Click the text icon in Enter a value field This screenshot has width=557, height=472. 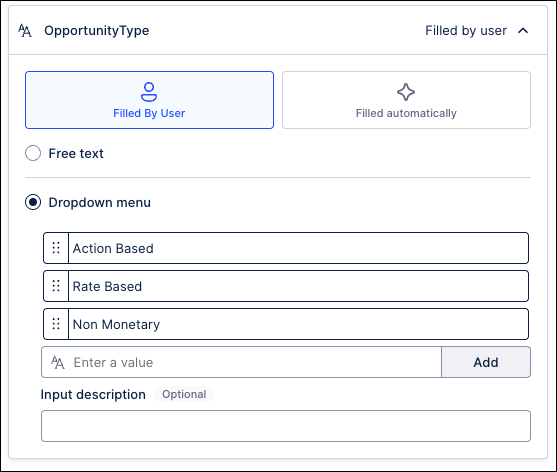[58, 363]
